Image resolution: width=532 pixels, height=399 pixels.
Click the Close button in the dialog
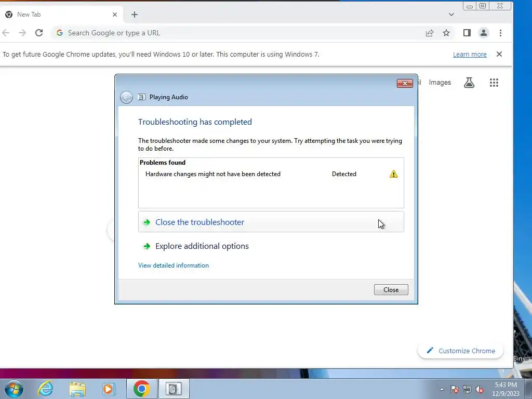pos(391,290)
